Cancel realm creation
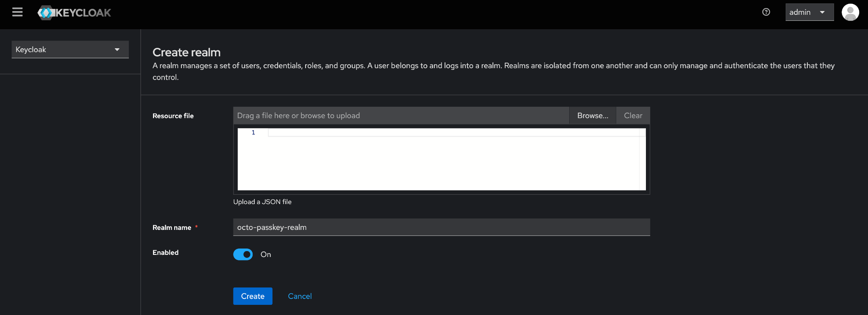Image resolution: width=868 pixels, height=315 pixels. click(x=300, y=296)
